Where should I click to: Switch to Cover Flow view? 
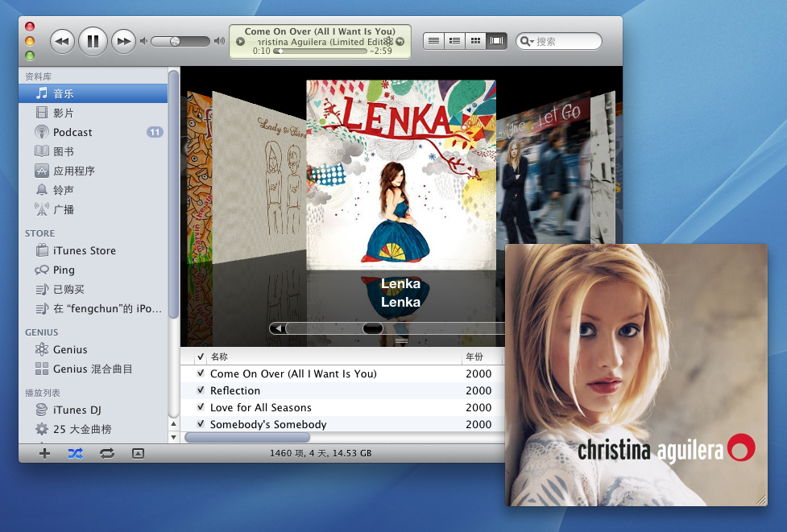point(497,40)
